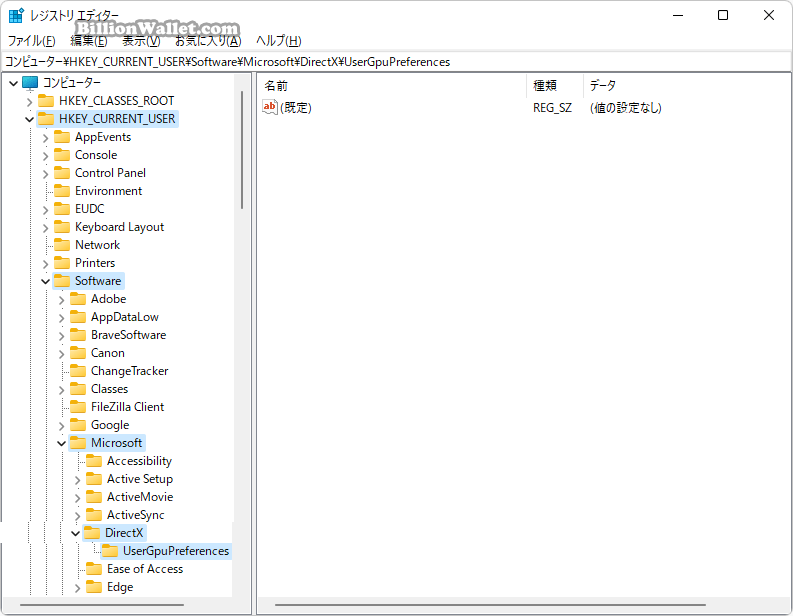Screen dimensions: 793x616
Task: Click the (既定) string value icon
Action: pyautogui.click(x=270, y=107)
